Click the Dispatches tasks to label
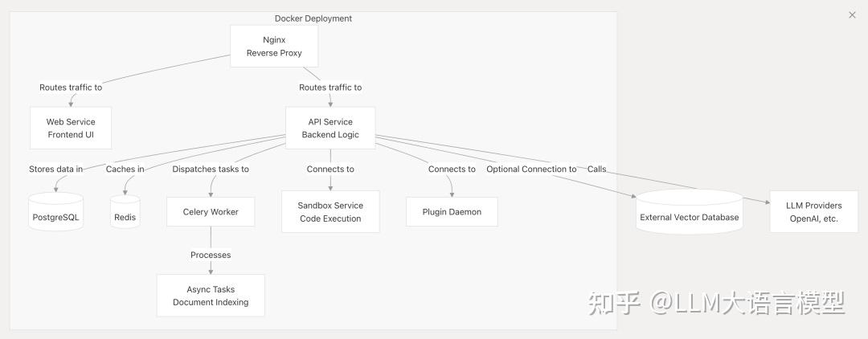 (x=211, y=169)
